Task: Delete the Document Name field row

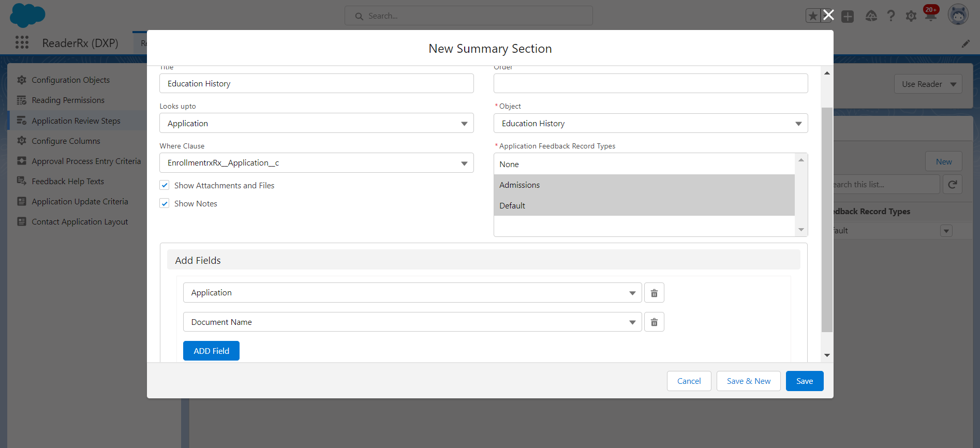Action: 654,322
